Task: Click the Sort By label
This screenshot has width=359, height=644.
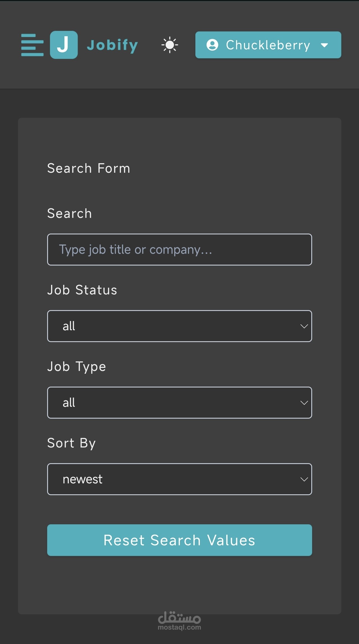Action: 72,444
